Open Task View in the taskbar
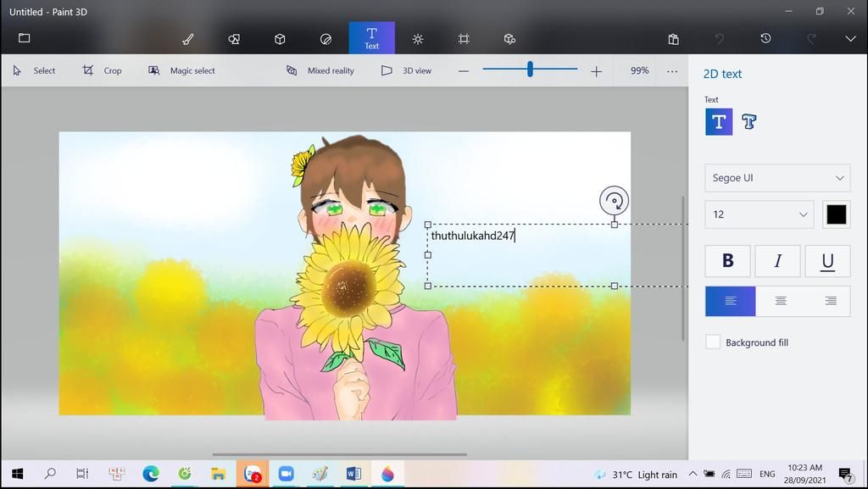Image resolution: width=868 pixels, height=489 pixels. pyautogui.click(x=82, y=474)
